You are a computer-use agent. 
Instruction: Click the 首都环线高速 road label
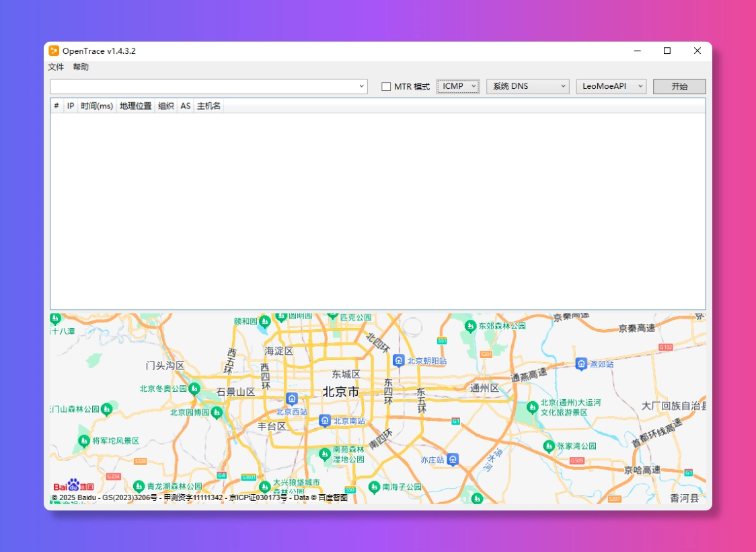tap(658, 432)
